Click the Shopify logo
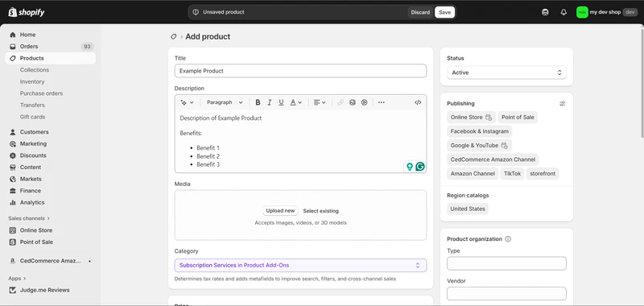 [x=27, y=12]
